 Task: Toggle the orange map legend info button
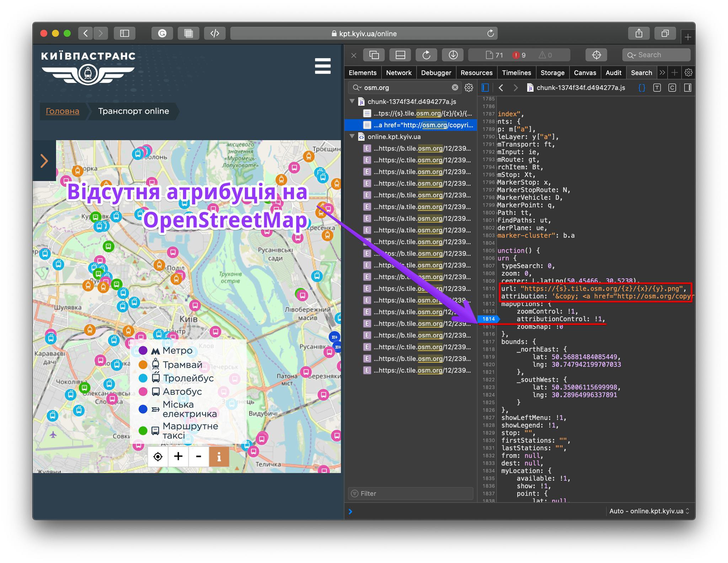pyautogui.click(x=219, y=456)
